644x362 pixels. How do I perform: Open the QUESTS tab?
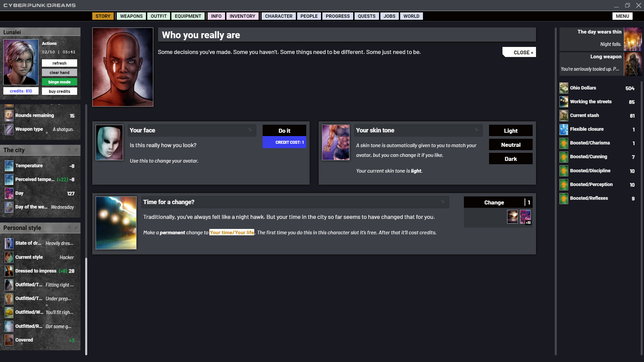click(367, 16)
